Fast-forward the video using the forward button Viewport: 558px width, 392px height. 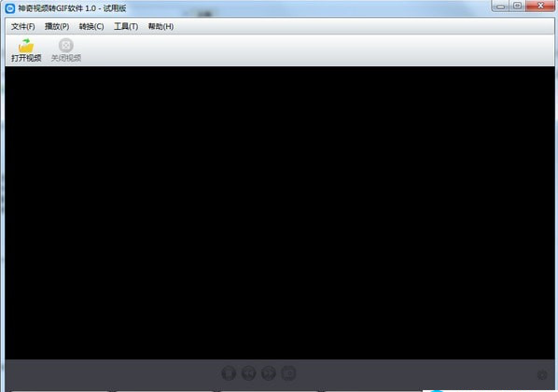pos(269,373)
